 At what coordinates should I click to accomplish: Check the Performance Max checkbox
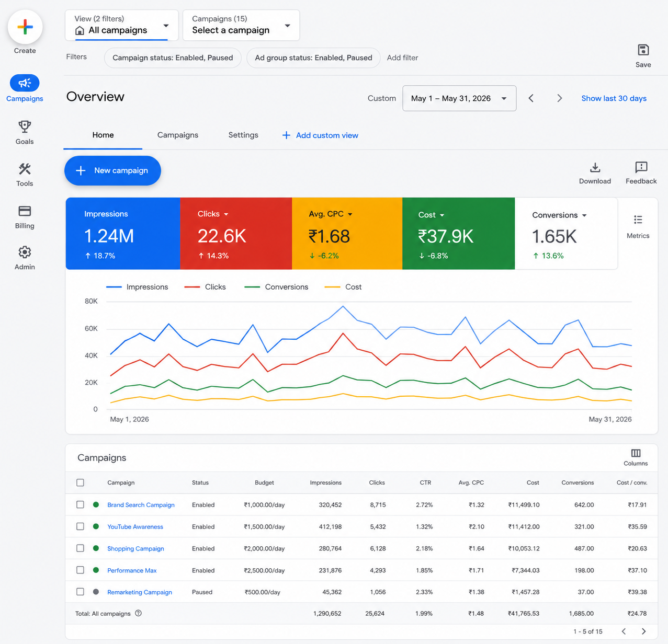[80, 570]
